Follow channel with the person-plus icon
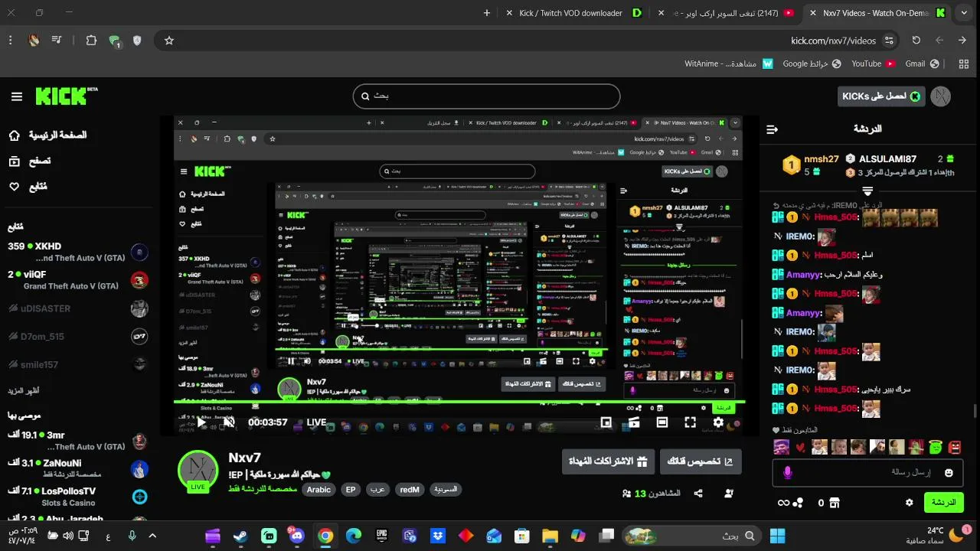This screenshot has height=551, width=980. pos(729,494)
